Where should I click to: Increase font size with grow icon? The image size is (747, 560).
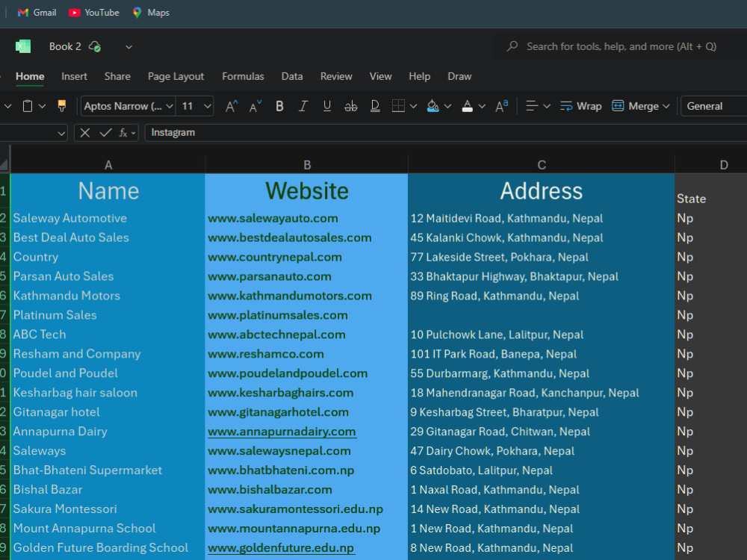tap(232, 106)
